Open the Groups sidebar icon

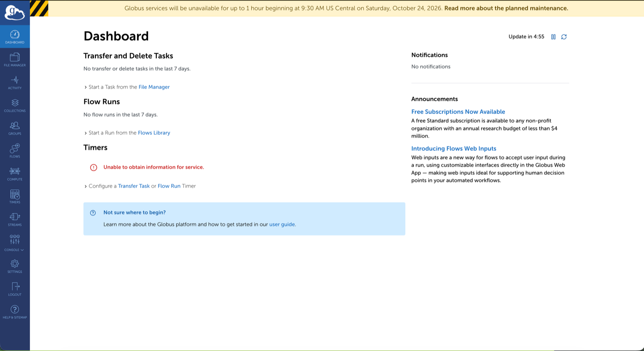click(x=15, y=128)
